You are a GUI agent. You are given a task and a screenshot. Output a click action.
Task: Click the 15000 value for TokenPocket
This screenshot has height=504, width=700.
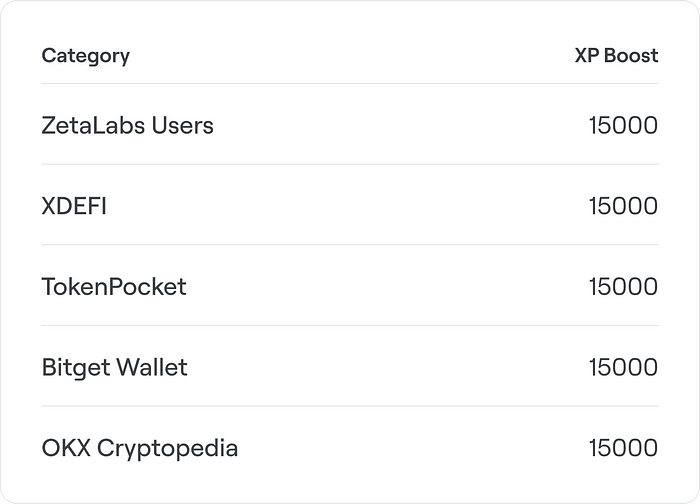click(x=623, y=287)
